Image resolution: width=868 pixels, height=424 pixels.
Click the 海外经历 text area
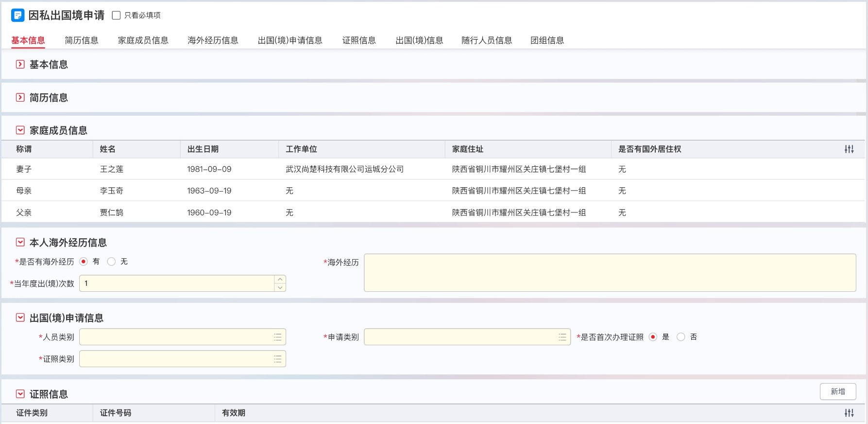click(610, 273)
